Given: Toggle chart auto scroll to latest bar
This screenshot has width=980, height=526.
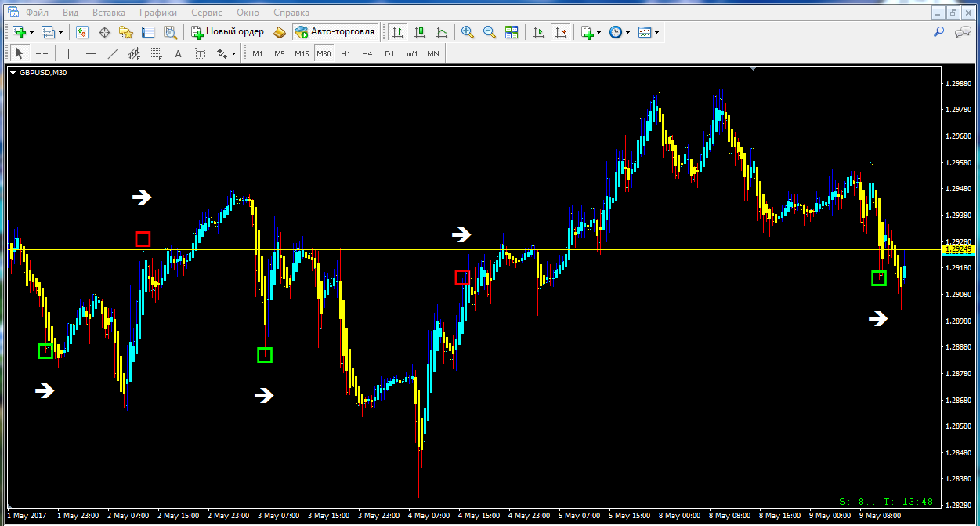Looking at the screenshot, I should point(538,32).
